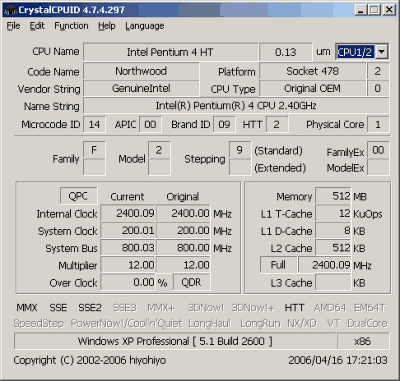Click the CPU Name field Intel Pentium 4 HT
The image size is (400, 381).
[x=170, y=52]
